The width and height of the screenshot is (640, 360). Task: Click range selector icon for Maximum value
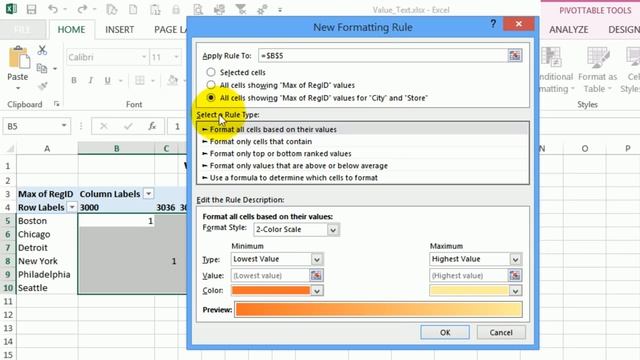tap(515, 276)
